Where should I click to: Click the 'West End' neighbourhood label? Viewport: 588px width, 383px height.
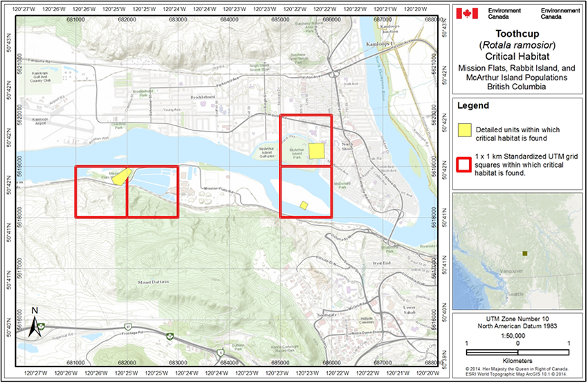click(x=381, y=263)
